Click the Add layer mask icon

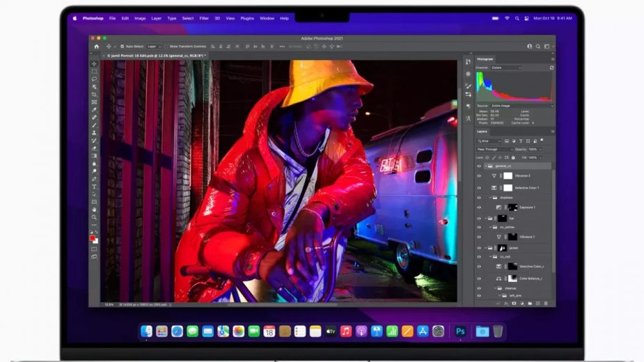click(514, 304)
